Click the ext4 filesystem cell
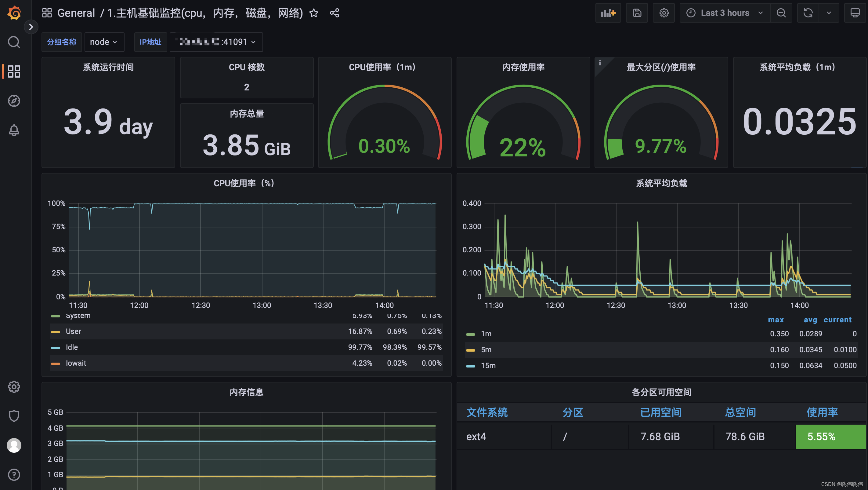The width and height of the screenshot is (868, 490). 504,436
